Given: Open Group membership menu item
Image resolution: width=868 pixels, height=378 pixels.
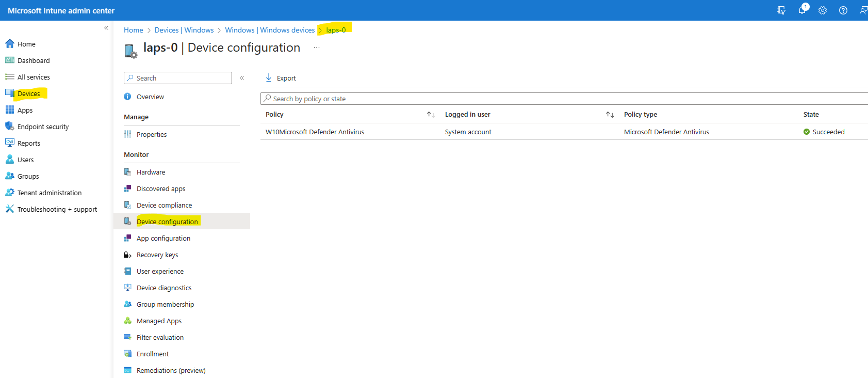Looking at the screenshot, I should click(x=165, y=305).
